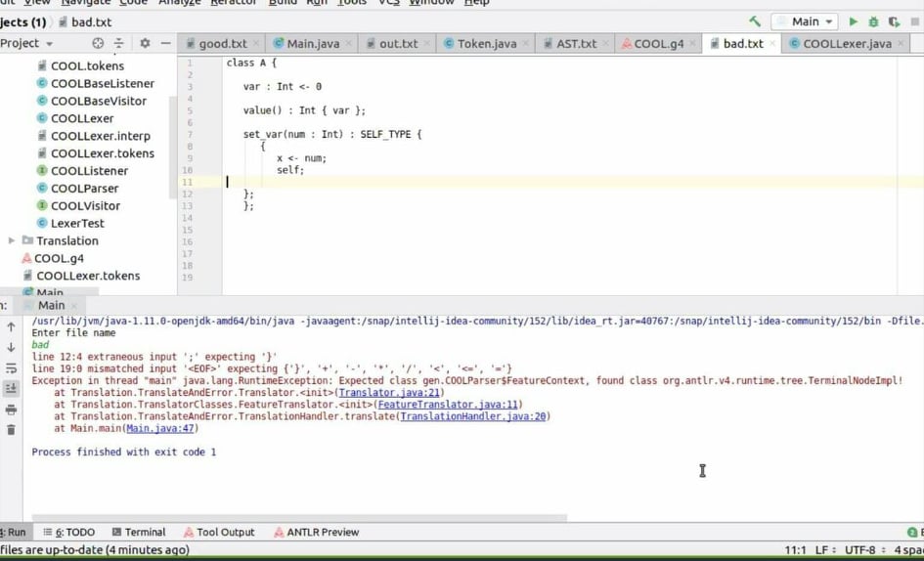This screenshot has width=924, height=561.
Task: Select COOL.g4 file in the project tree
Action: (x=59, y=258)
